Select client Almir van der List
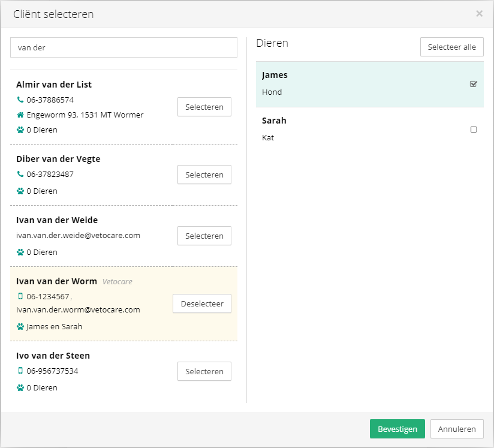The height and width of the screenshot is (448, 494). (204, 107)
